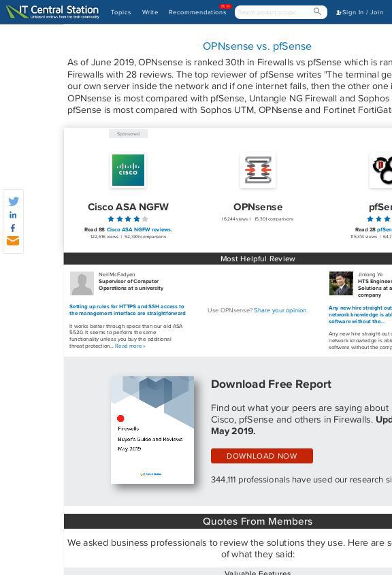Share the page on Facebook
392x575 pixels.
(13, 228)
